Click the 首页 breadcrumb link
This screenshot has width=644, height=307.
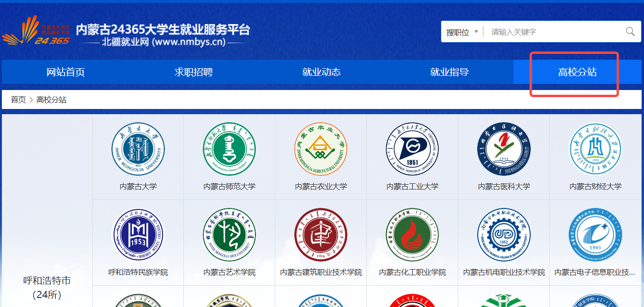pyautogui.click(x=18, y=99)
